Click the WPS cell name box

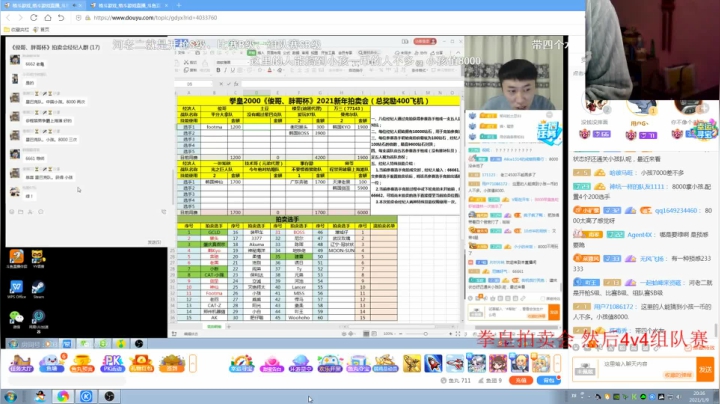tap(193, 84)
